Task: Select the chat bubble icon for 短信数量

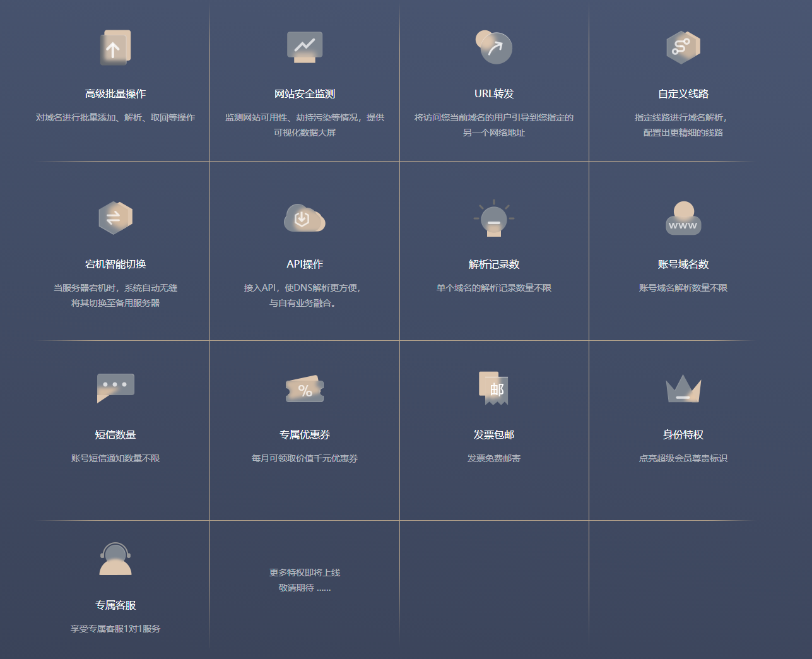Action: (115, 388)
